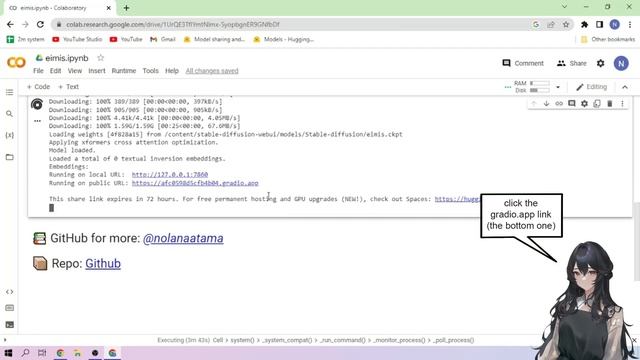Open the View menu
The image size is (640, 360).
pyautogui.click(x=75, y=71)
